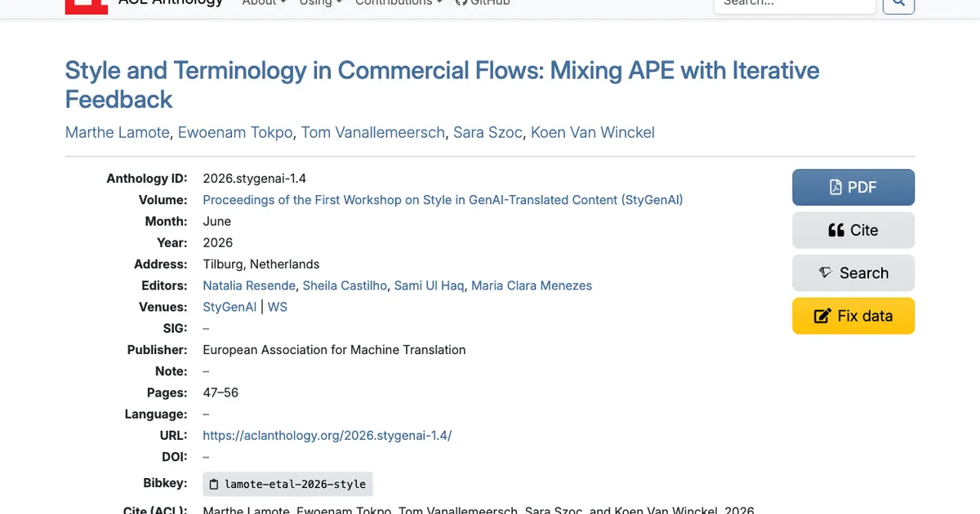Click the Cite quote button
The height and width of the screenshot is (514, 980).
coord(853,230)
